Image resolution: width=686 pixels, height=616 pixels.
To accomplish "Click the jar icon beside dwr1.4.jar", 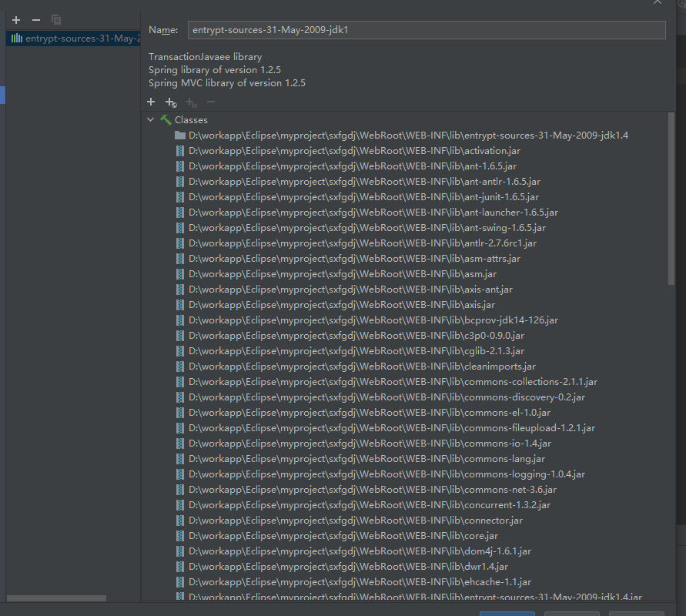I will 180,566.
